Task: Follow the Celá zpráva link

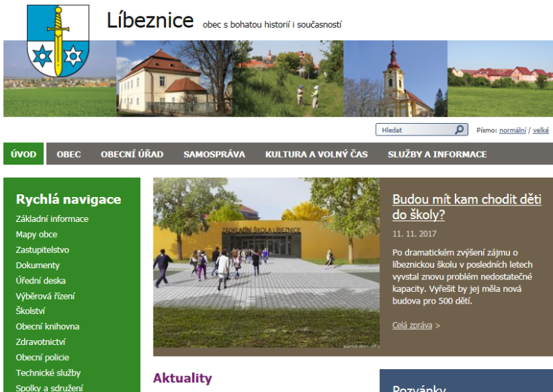Action: [412, 325]
